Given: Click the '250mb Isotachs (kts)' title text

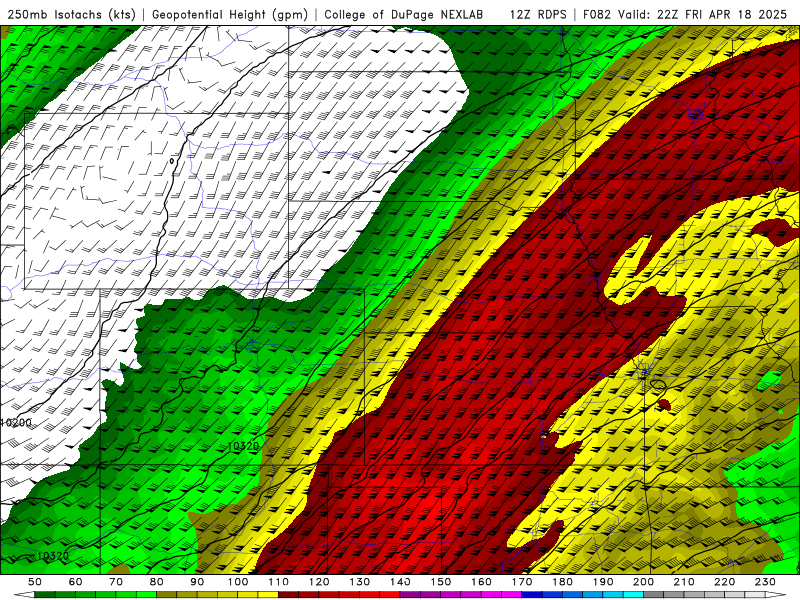Looking at the screenshot, I should [x=71, y=14].
